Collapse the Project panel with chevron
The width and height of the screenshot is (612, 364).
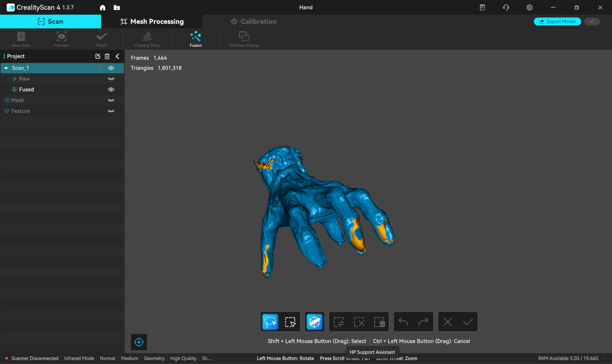tap(118, 56)
